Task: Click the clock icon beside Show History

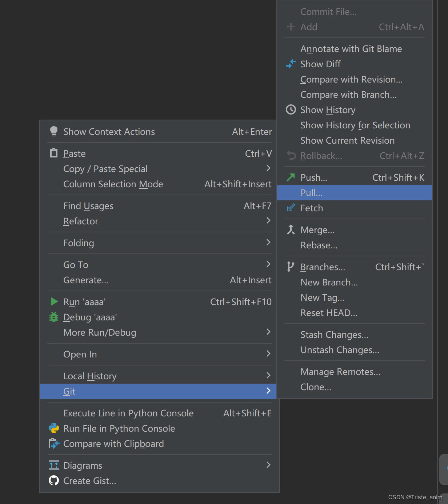Action: click(291, 109)
